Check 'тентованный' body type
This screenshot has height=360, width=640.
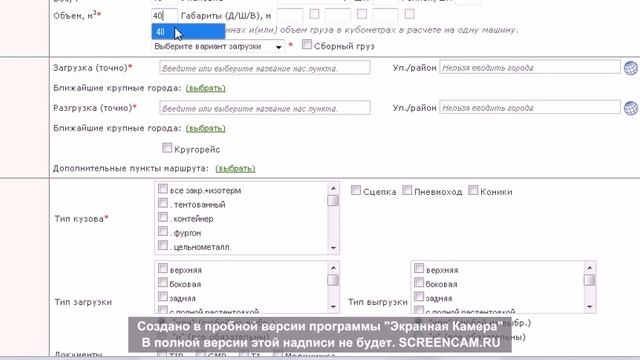pos(163,203)
